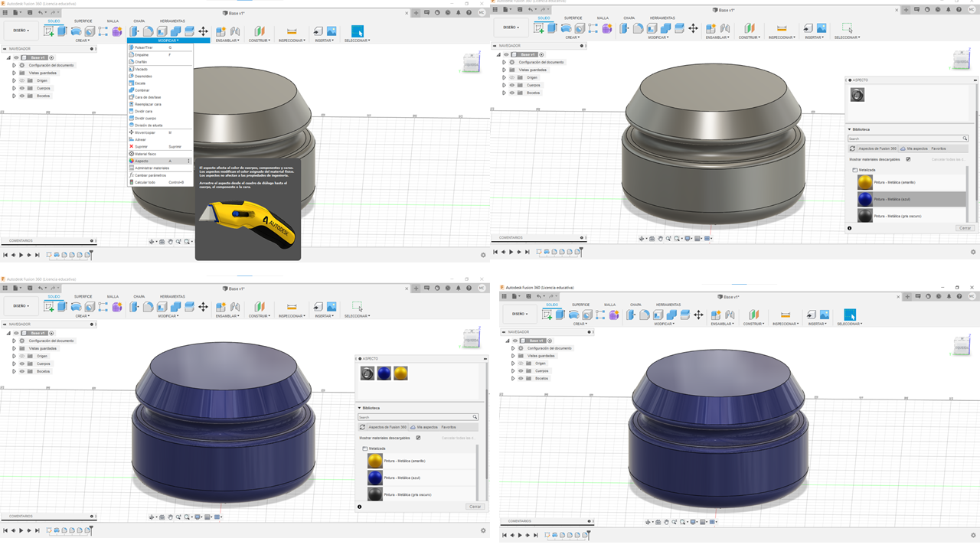980x551 pixels.
Task: Click refresh icon in bottom-left Aspecto library
Action: pyautogui.click(x=362, y=427)
